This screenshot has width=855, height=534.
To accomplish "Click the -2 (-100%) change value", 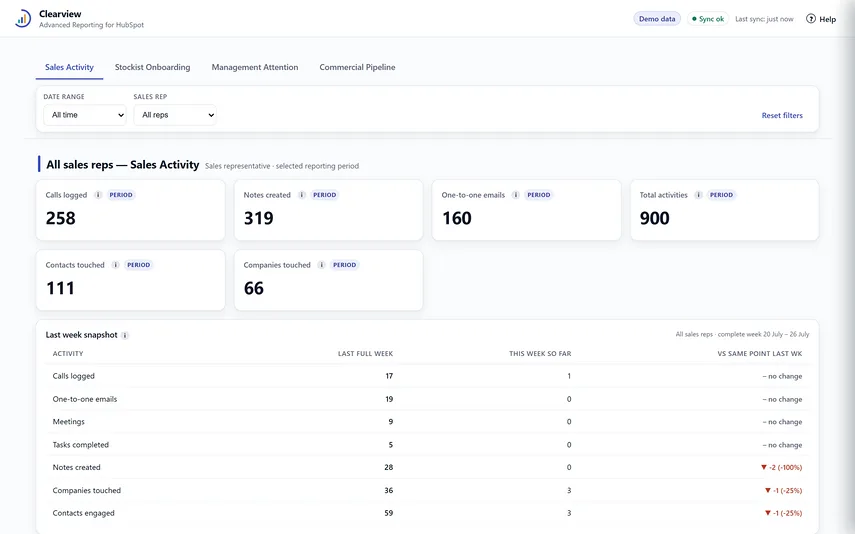I will point(781,467).
